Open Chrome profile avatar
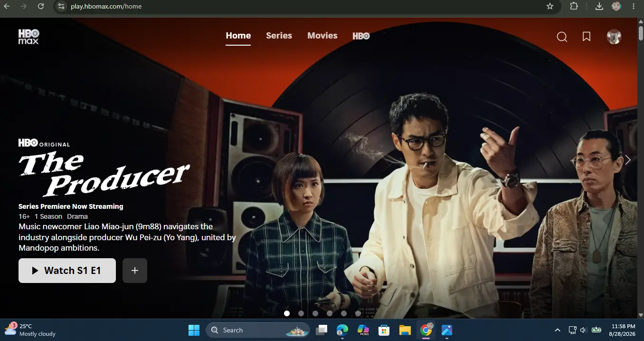Screen dimensions: 644x341 tap(616, 6)
